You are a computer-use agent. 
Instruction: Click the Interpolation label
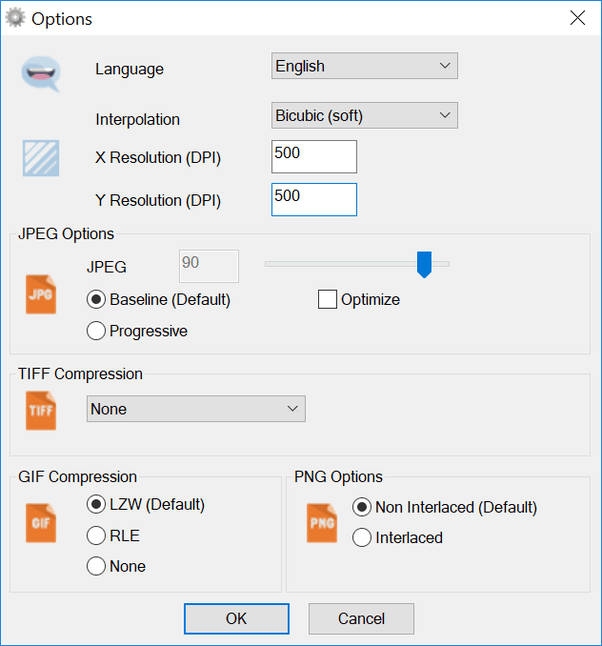click(138, 119)
